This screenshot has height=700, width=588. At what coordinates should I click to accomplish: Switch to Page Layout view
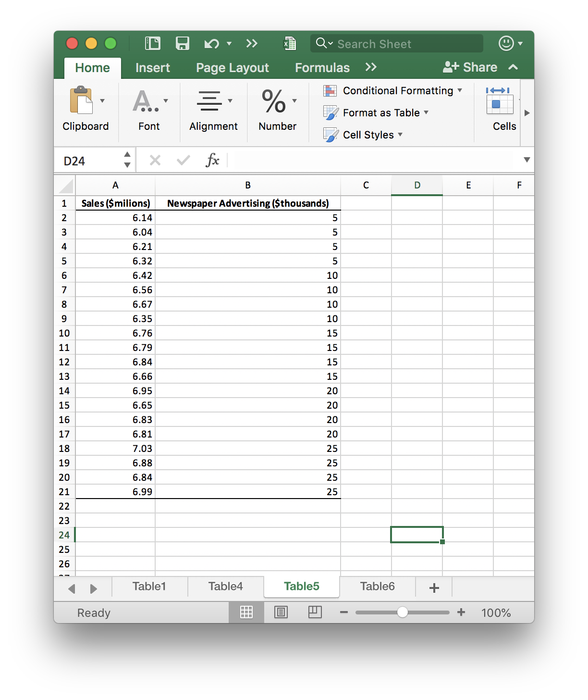point(281,612)
